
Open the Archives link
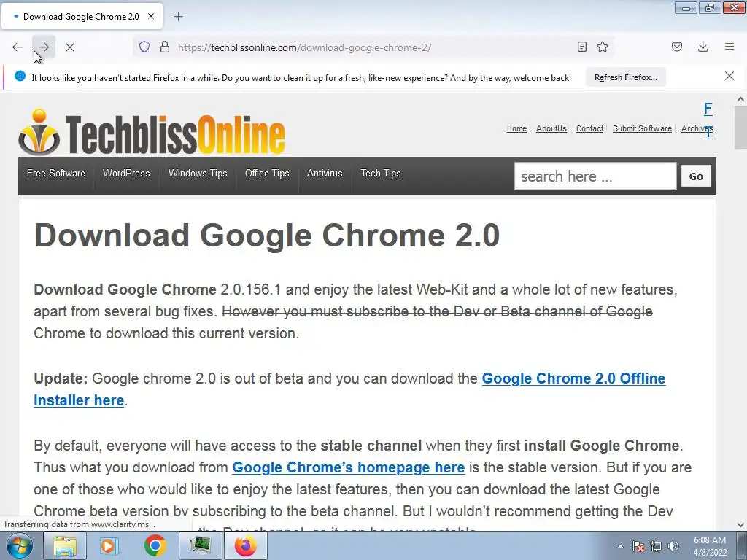point(697,128)
